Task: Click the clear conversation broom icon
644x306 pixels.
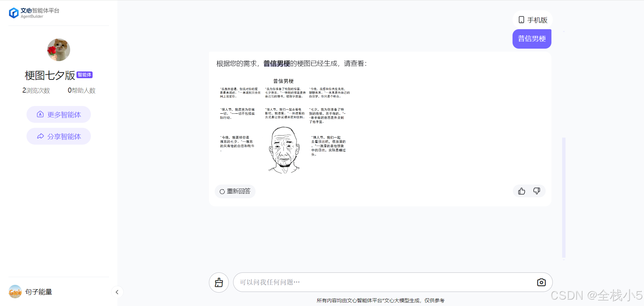Action: [219, 283]
